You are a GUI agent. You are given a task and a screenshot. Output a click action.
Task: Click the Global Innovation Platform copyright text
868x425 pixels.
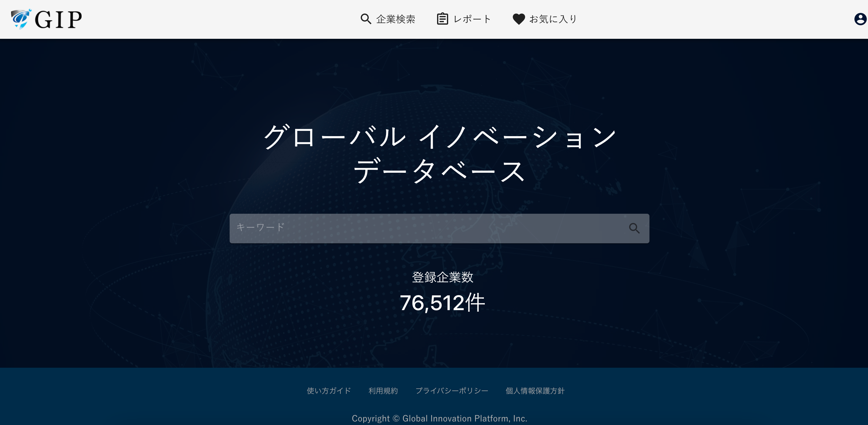440,418
